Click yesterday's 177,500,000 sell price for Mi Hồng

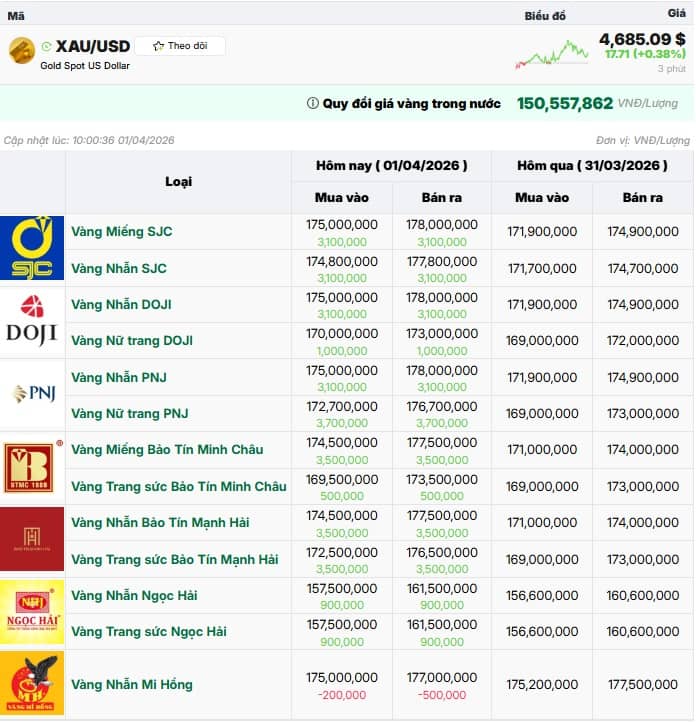[642, 684]
